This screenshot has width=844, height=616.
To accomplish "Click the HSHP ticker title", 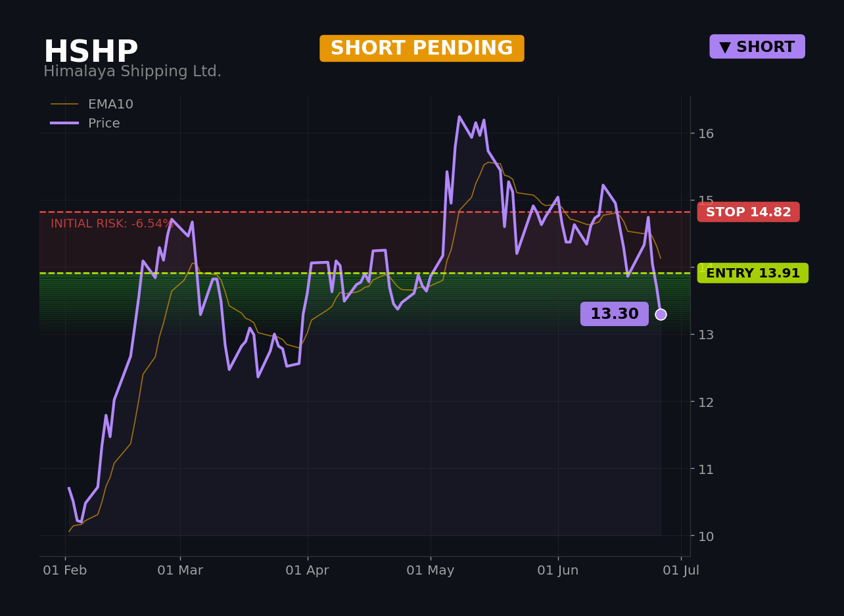I will click(91, 52).
